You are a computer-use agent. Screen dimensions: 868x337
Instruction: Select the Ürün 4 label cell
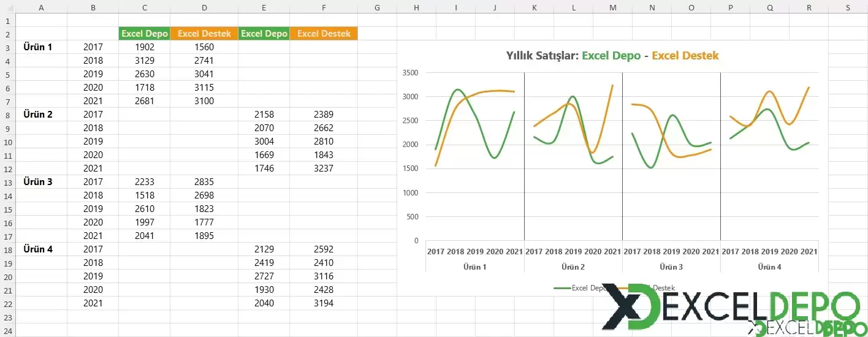click(41, 249)
